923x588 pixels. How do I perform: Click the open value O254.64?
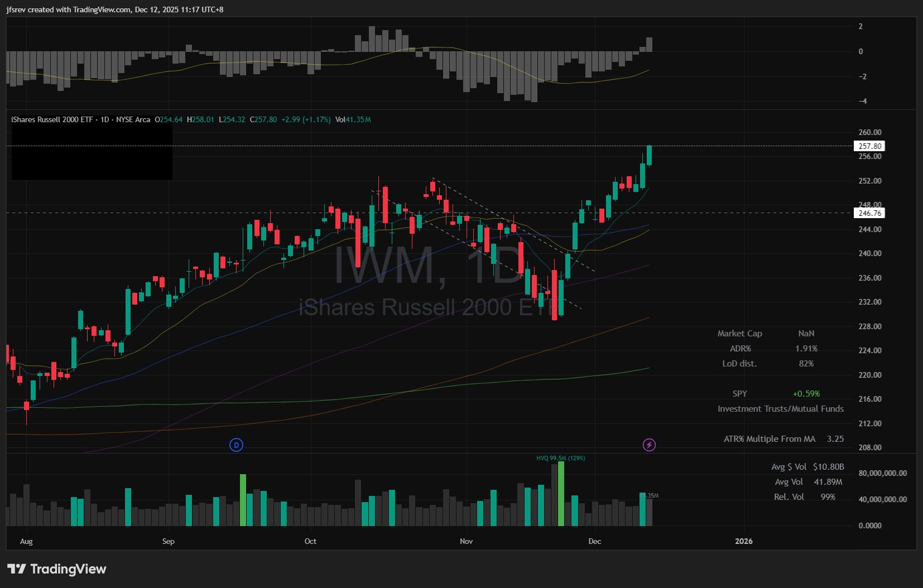click(x=169, y=119)
